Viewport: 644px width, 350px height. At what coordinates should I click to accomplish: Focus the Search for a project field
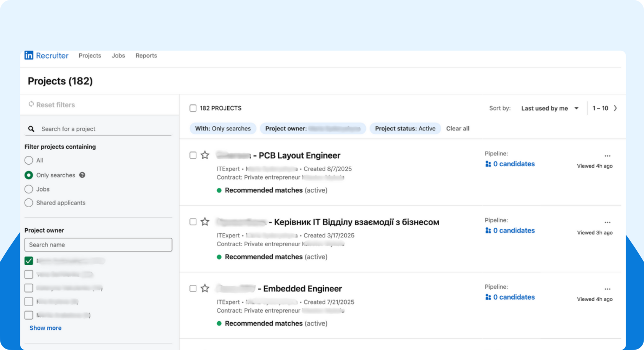point(98,129)
